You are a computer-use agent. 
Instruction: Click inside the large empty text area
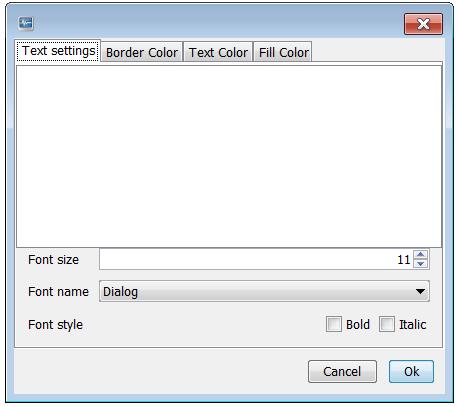tap(229, 156)
